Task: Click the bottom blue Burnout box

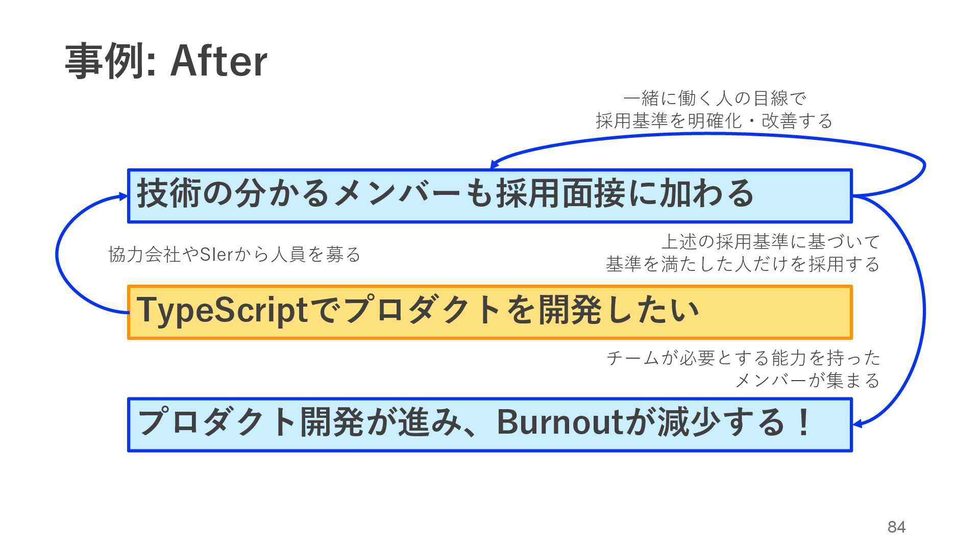Action: (x=489, y=424)
